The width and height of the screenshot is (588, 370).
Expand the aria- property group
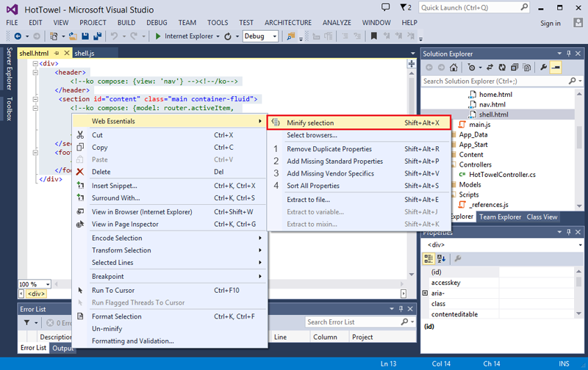point(425,293)
